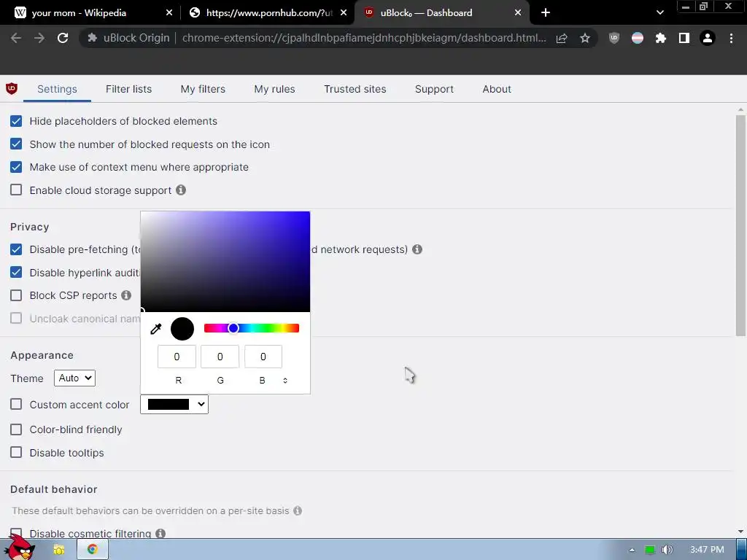Image resolution: width=747 pixels, height=560 pixels.
Task: Open info icon next to per-site basis text
Action: [x=298, y=510]
